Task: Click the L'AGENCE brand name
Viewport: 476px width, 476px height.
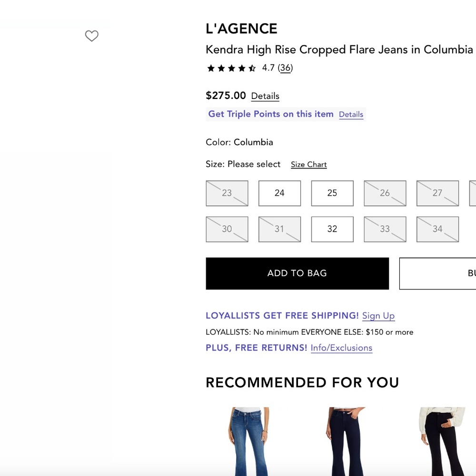Action: [x=241, y=29]
